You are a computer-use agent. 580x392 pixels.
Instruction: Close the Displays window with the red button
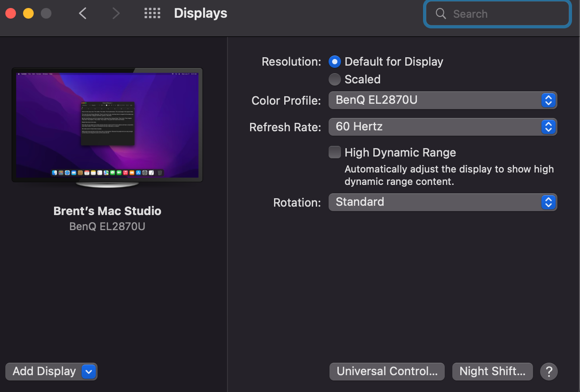11,13
